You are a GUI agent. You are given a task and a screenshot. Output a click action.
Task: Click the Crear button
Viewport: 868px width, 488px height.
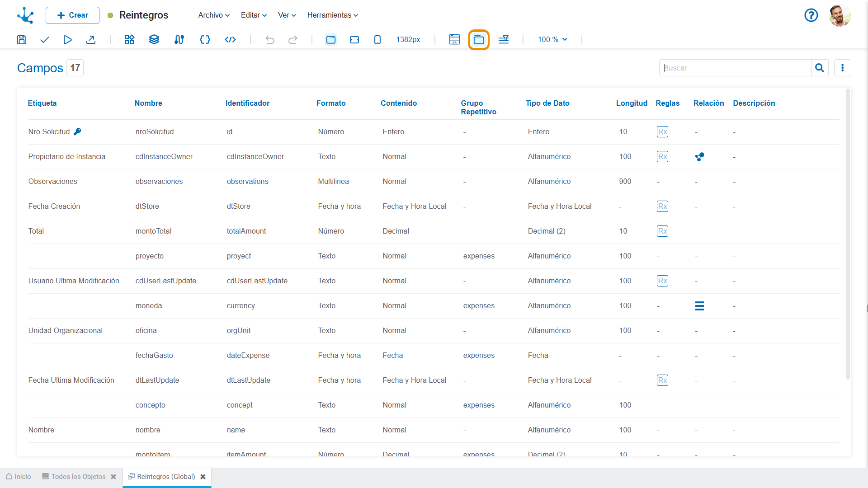click(x=72, y=15)
